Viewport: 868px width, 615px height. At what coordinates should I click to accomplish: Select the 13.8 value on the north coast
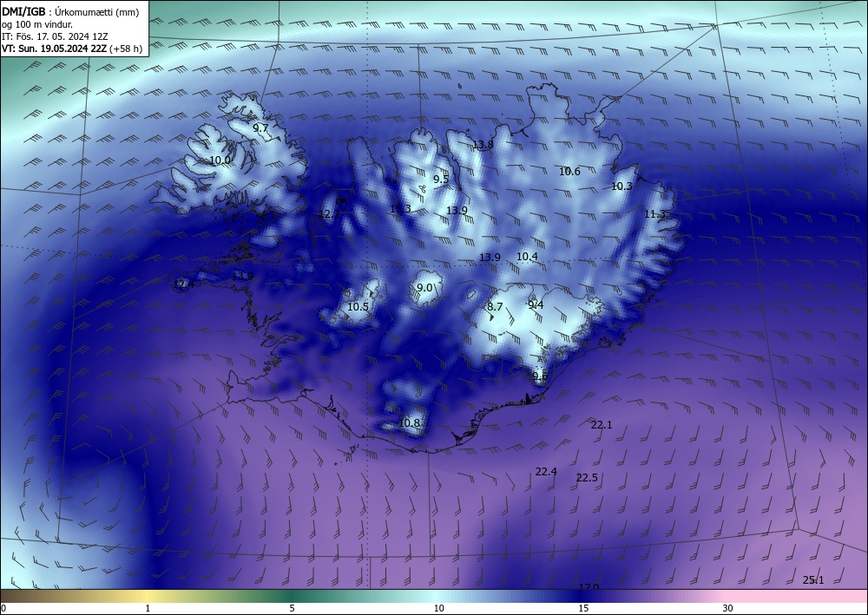[x=482, y=145]
